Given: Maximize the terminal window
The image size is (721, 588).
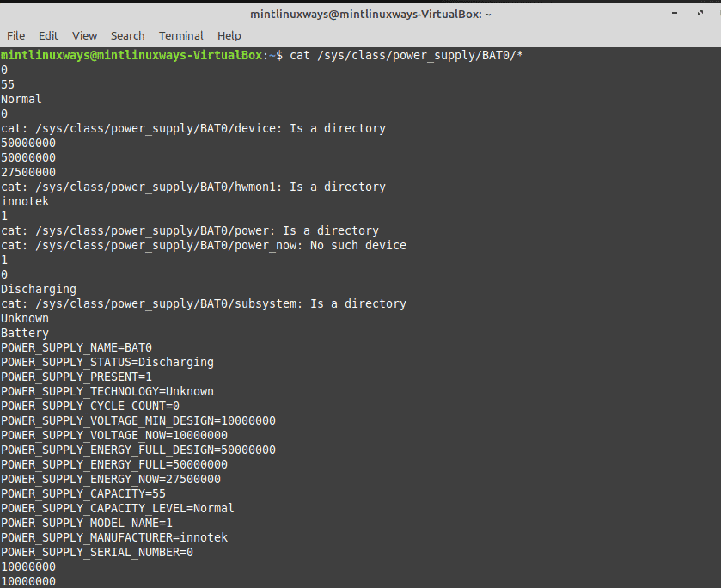Looking at the screenshot, I should (x=700, y=14).
